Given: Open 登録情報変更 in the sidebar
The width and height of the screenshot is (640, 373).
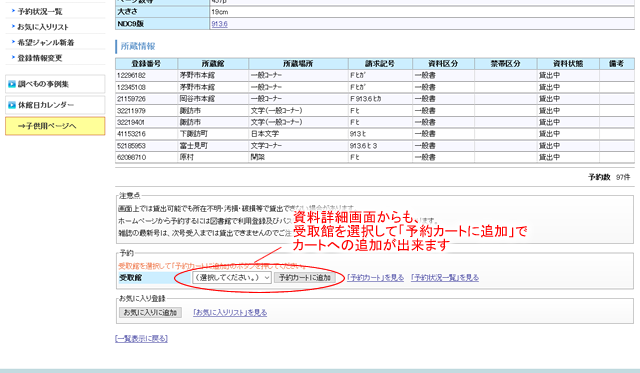Looking at the screenshot, I should point(40,58).
